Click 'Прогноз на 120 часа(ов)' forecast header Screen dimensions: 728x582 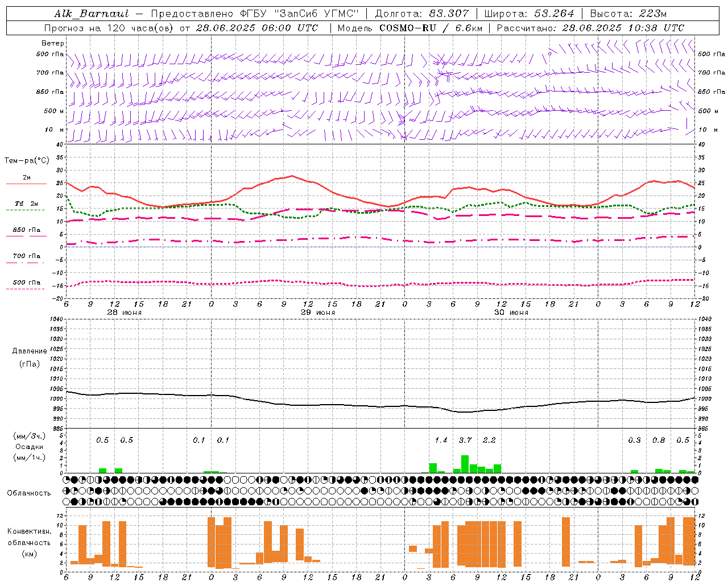coord(109,28)
